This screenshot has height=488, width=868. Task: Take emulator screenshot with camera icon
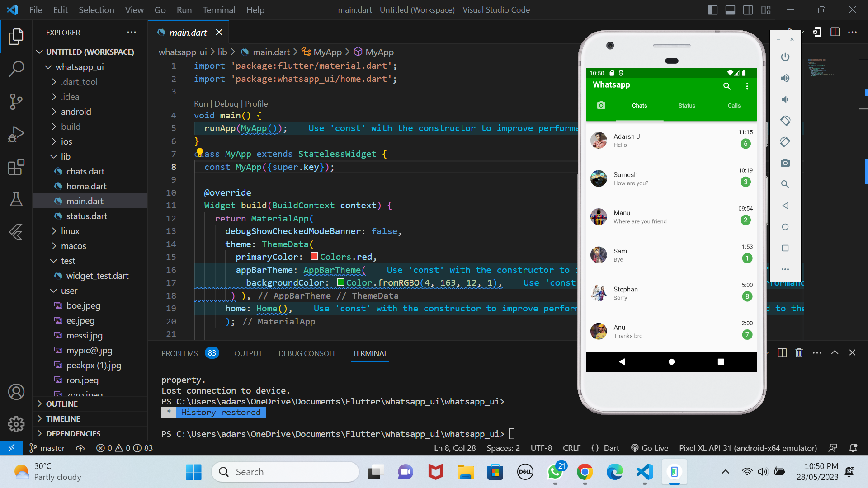785,163
